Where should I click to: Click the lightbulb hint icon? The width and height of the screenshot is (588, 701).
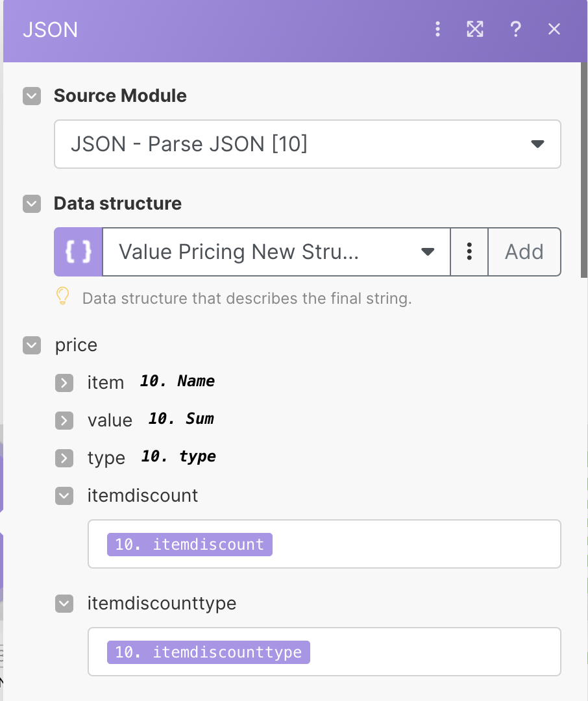coord(62,297)
